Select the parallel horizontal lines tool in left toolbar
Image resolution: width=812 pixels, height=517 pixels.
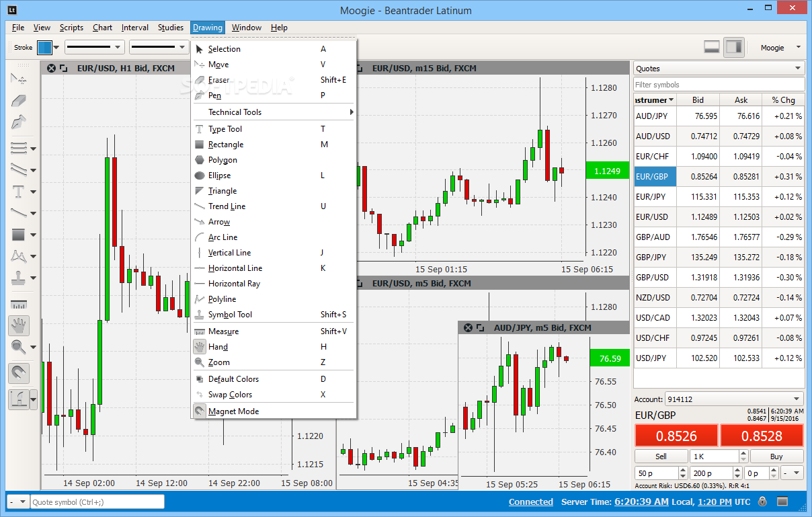click(19, 148)
